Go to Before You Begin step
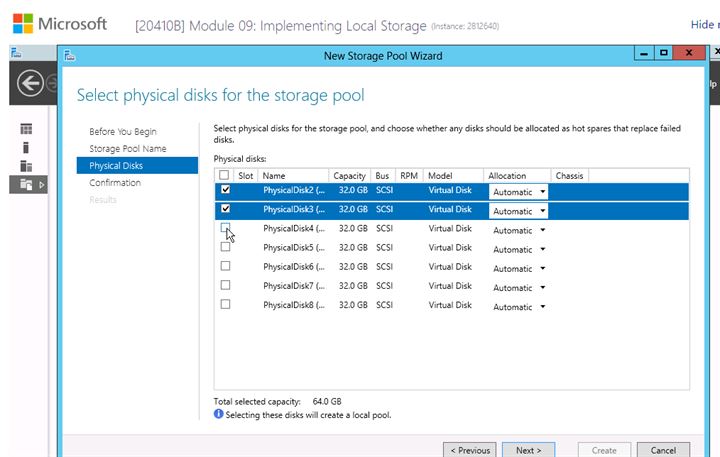Screen dimensions: 720x457 [123, 132]
